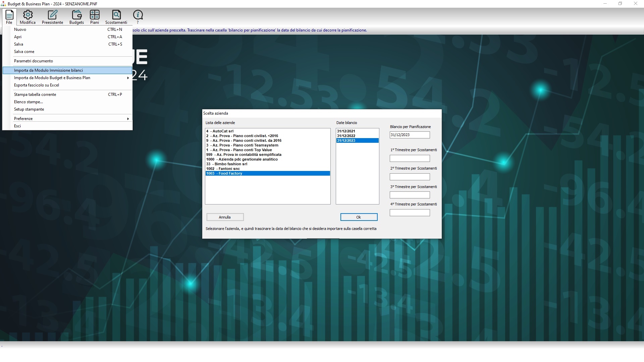
Task: Select Esporta fascicolo su Excel
Action: (x=67, y=85)
